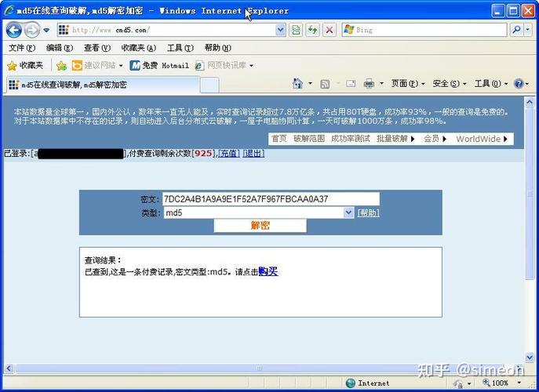Click the small New Tab button
Screen dimensions: 539x392
pyautogui.click(x=209, y=85)
